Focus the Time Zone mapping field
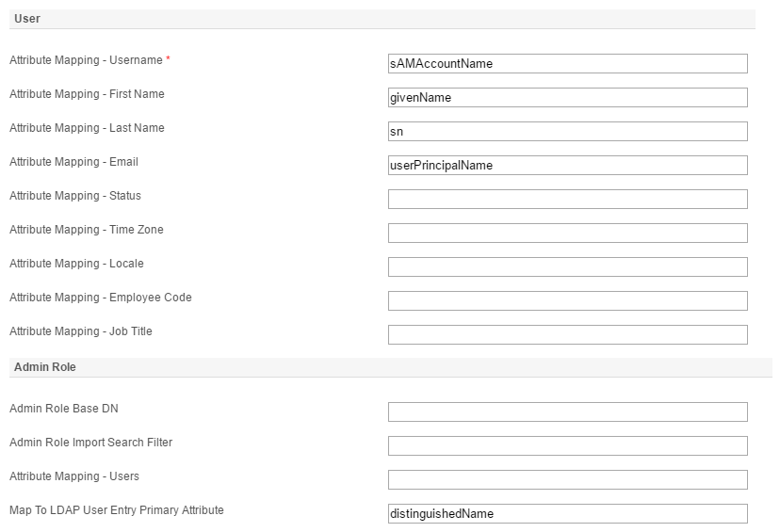Image resolution: width=780 pixels, height=532 pixels. click(x=567, y=234)
